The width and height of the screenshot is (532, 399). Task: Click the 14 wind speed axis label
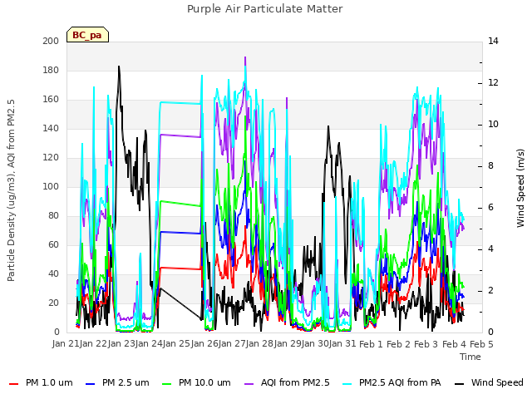pyautogui.click(x=493, y=41)
